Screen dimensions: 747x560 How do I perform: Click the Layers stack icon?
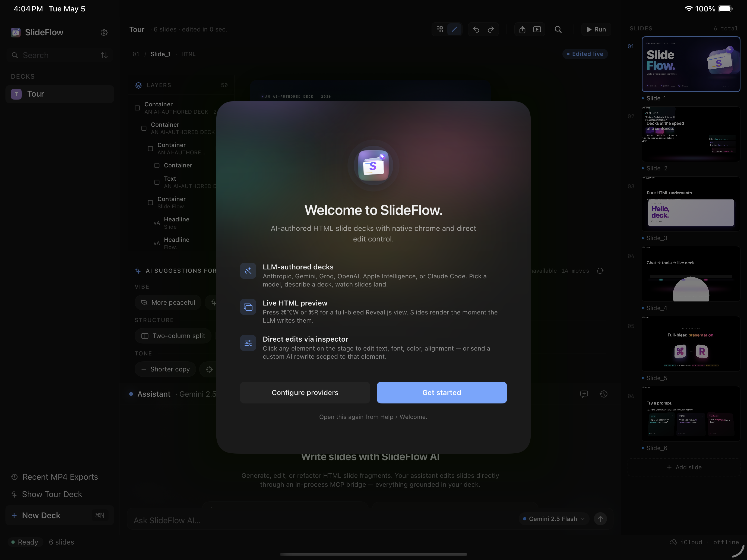pyautogui.click(x=138, y=85)
